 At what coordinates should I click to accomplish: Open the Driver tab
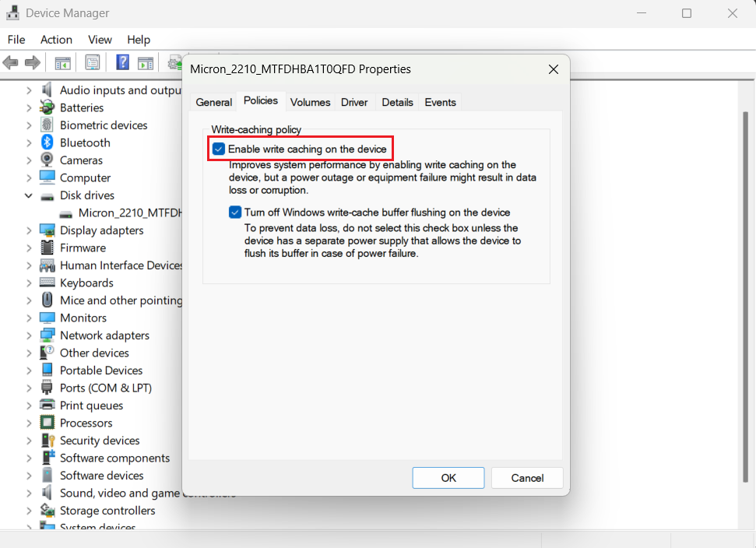coord(354,101)
